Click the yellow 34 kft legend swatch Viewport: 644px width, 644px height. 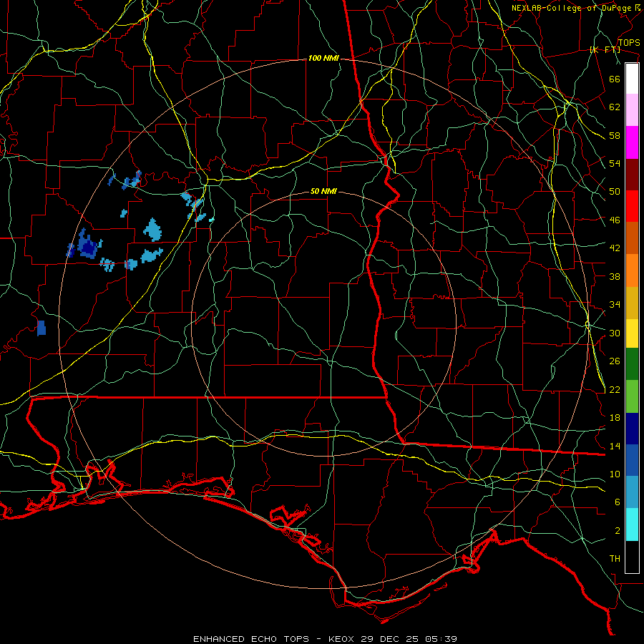tap(632, 333)
